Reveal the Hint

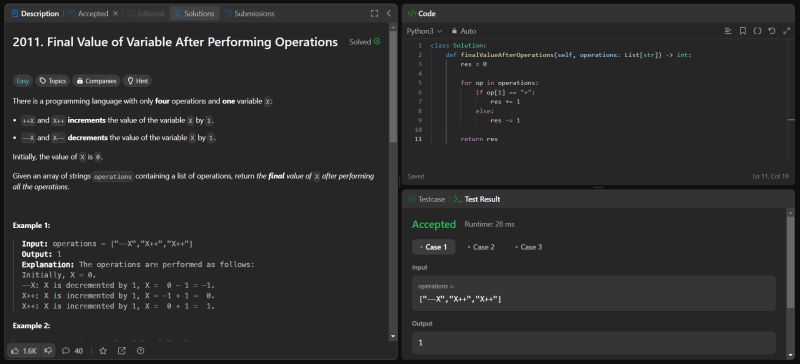click(137, 81)
